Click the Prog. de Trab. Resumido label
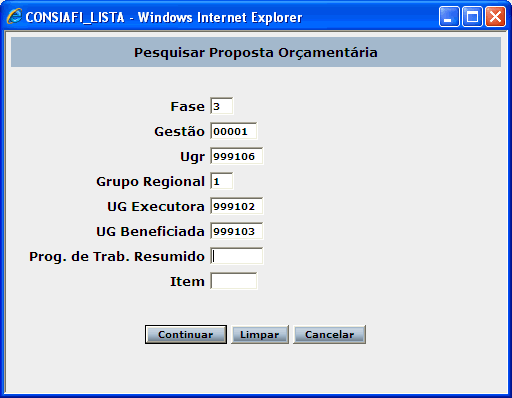This screenshot has width=512, height=398. pos(117,257)
